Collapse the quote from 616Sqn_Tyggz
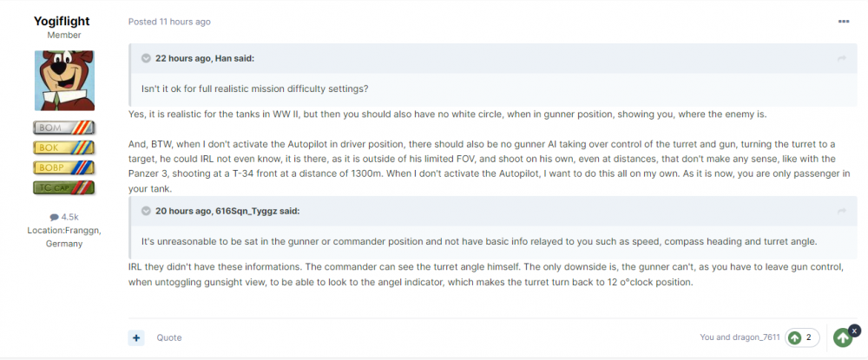The height and width of the screenshot is (360, 868). click(146, 211)
